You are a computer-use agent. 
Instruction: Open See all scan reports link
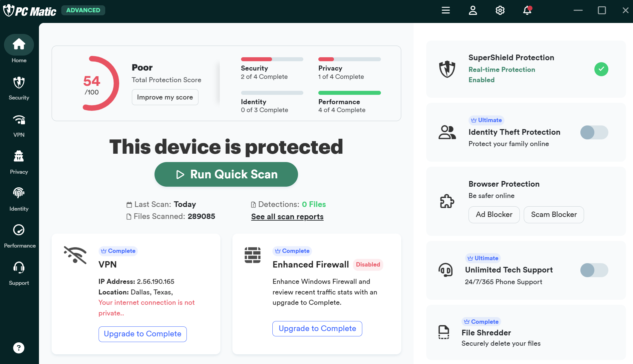pyautogui.click(x=287, y=217)
